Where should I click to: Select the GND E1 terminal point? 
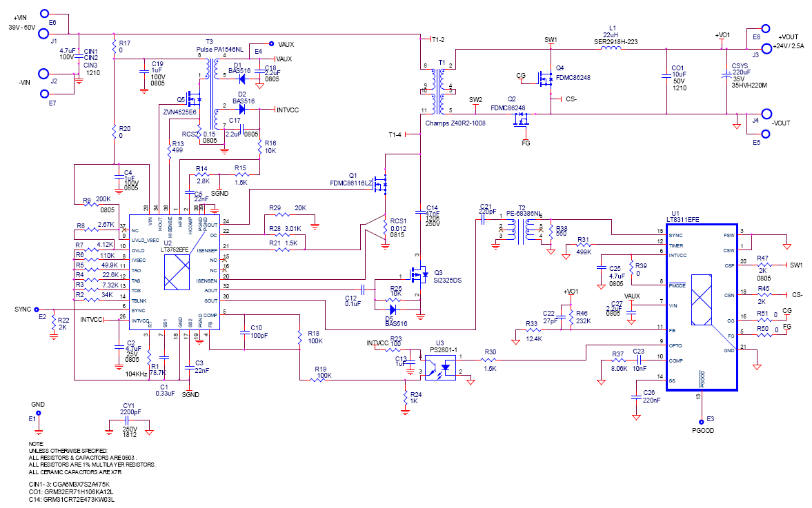pyautogui.click(x=39, y=413)
